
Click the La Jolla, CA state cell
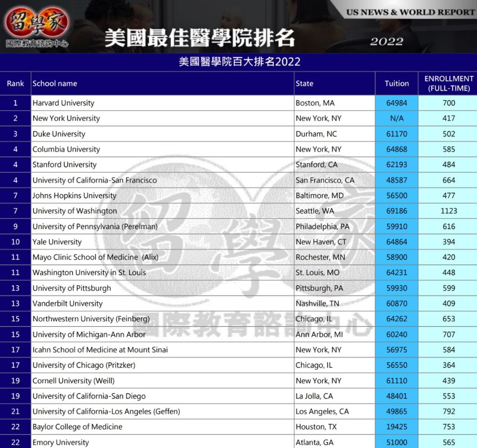(x=334, y=396)
